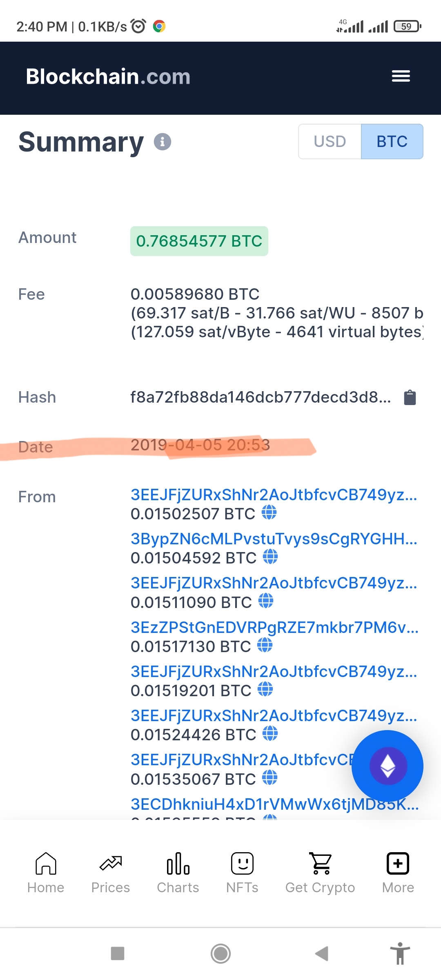Image resolution: width=441 pixels, height=980 pixels.
Task: Tap the Android back navigation button
Action: tap(322, 953)
